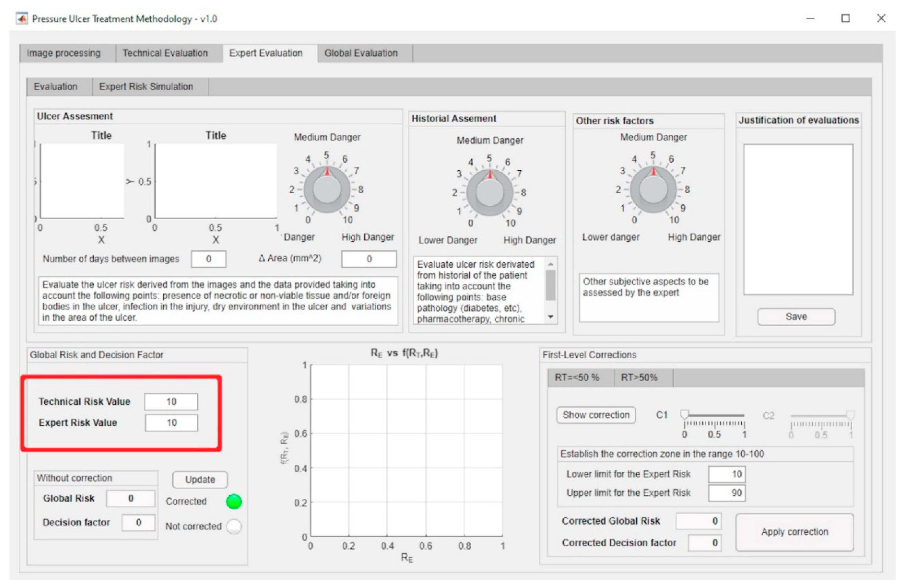Close the Pressure Ulcer Treatment Methodology window
904x588 pixels.
[881, 19]
